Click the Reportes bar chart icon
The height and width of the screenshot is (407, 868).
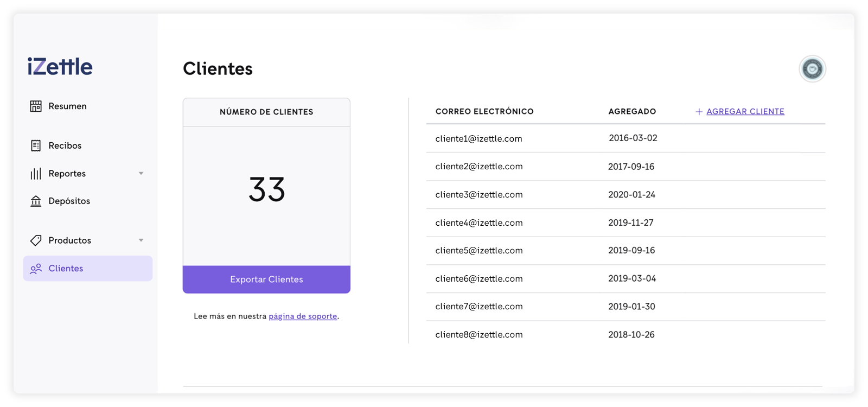[x=36, y=174]
